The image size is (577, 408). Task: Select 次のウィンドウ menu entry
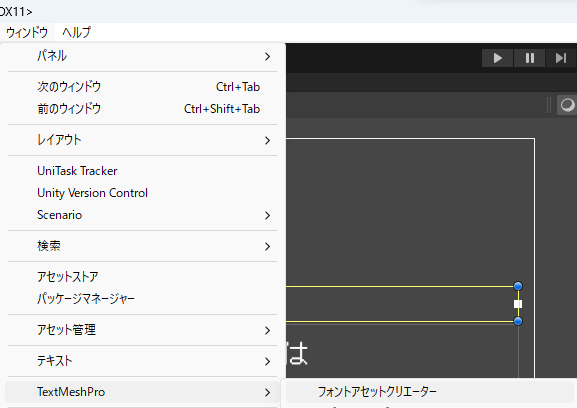click(142, 87)
